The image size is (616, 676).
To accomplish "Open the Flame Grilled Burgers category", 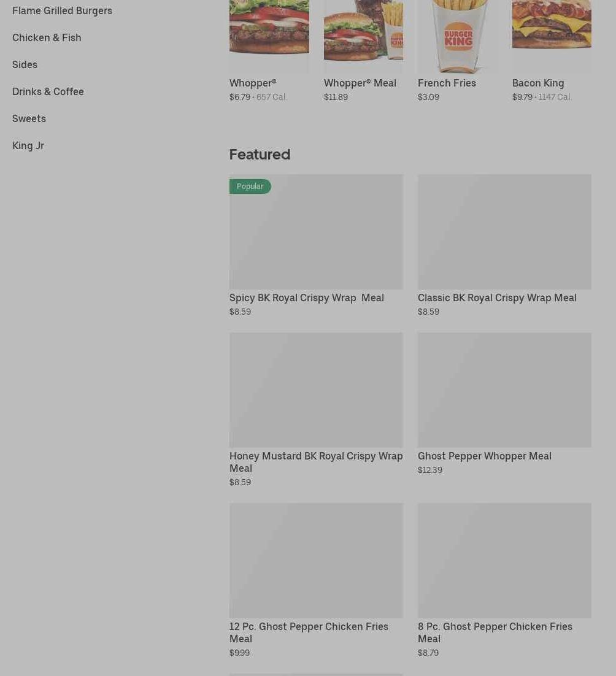I will 62,11.
